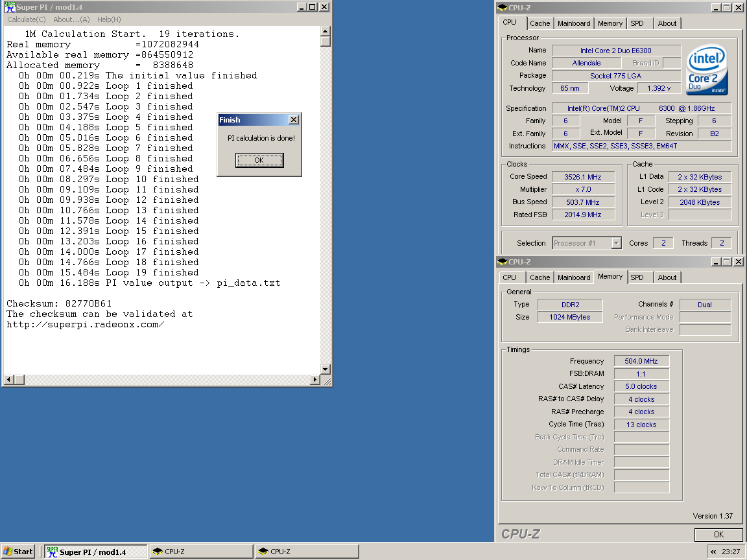
Task: Select the Cache tab in upper CPU-Z
Action: click(x=539, y=23)
